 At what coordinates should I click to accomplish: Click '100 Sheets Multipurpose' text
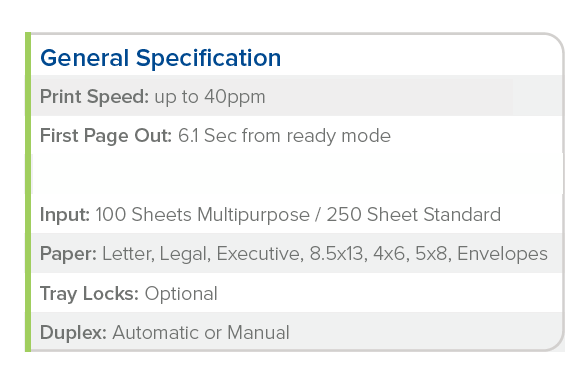pyautogui.click(x=203, y=215)
